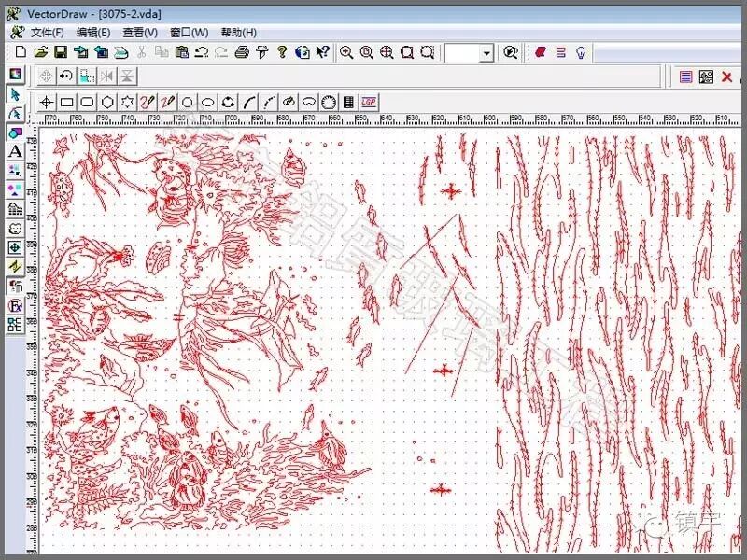Undo the last action
Screen dimensions: 747x560
coord(202,52)
